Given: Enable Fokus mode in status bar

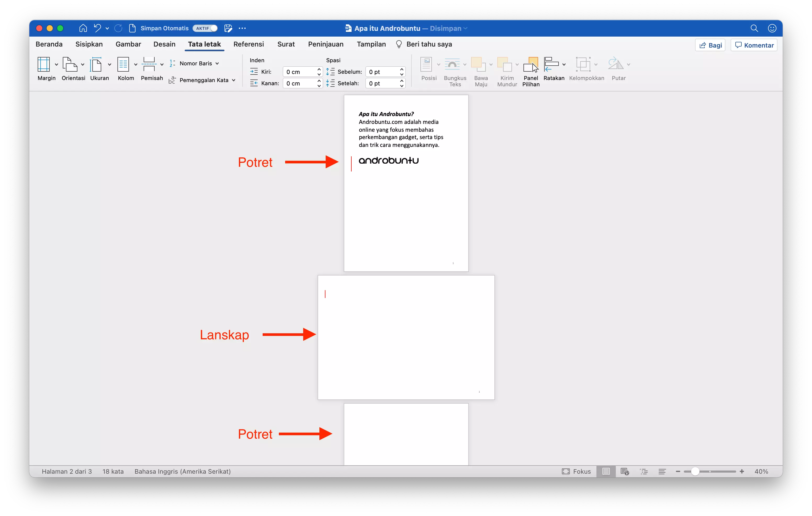Looking at the screenshot, I should (x=576, y=471).
